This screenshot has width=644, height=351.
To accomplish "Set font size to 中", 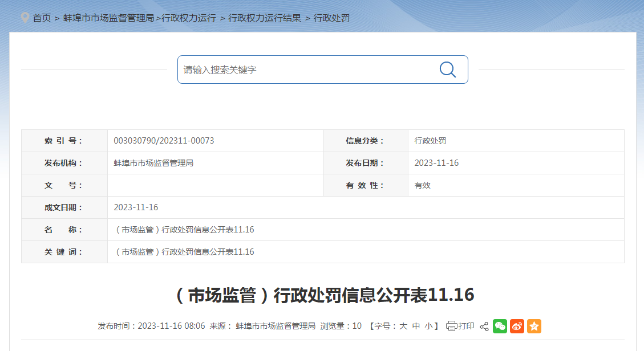I will [416, 326].
